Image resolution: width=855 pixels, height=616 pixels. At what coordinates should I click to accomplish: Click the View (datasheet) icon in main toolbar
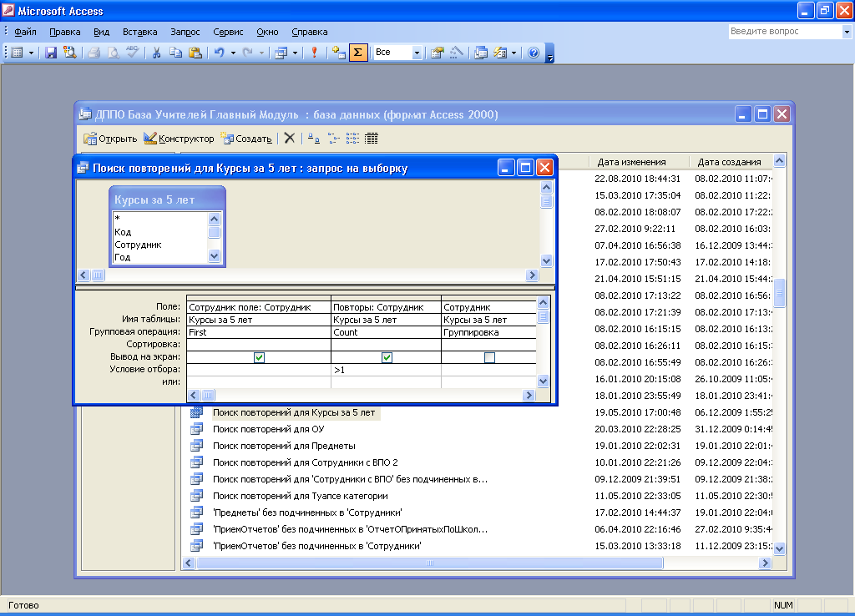coord(18,53)
